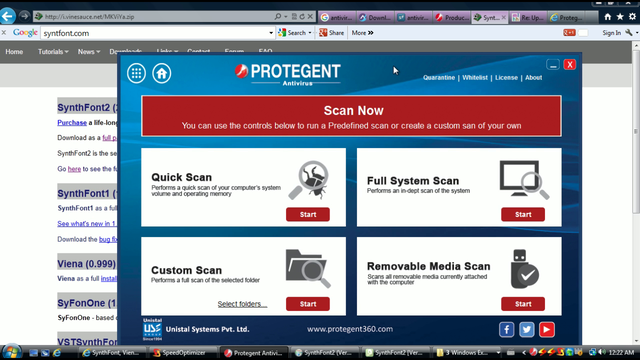Click the Unistal Systems logo
This screenshot has width=640, height=360.
(152, 329)
